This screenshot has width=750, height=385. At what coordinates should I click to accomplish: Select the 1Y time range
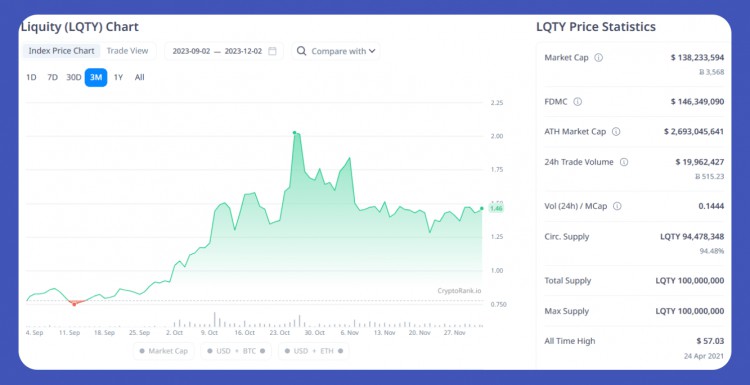coord(118,77)
